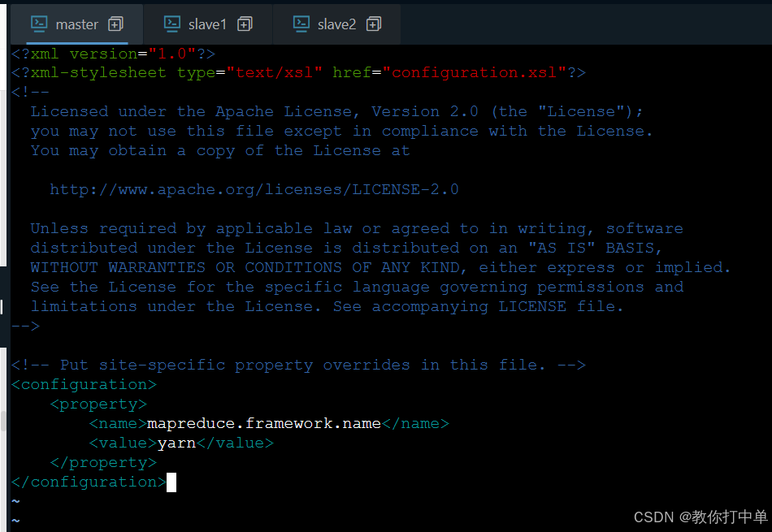Click the opening <configuration> tag
This screenshot has width=772, height=532.
click(x=84, y=384)
